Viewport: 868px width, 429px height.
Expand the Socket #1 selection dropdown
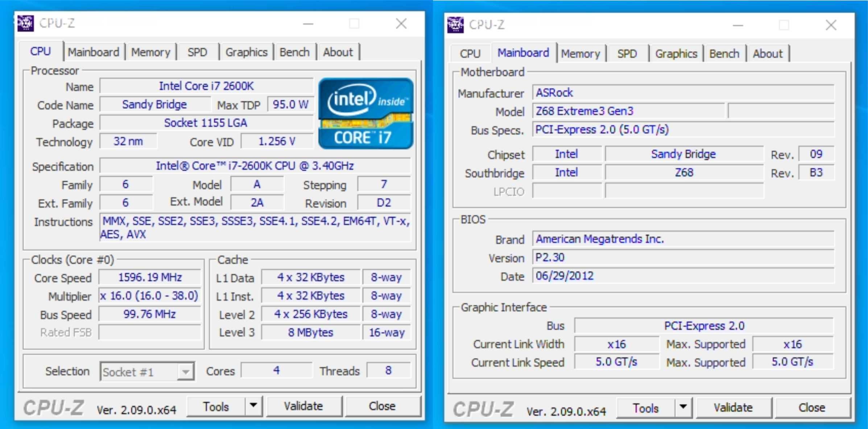point(147,372)
